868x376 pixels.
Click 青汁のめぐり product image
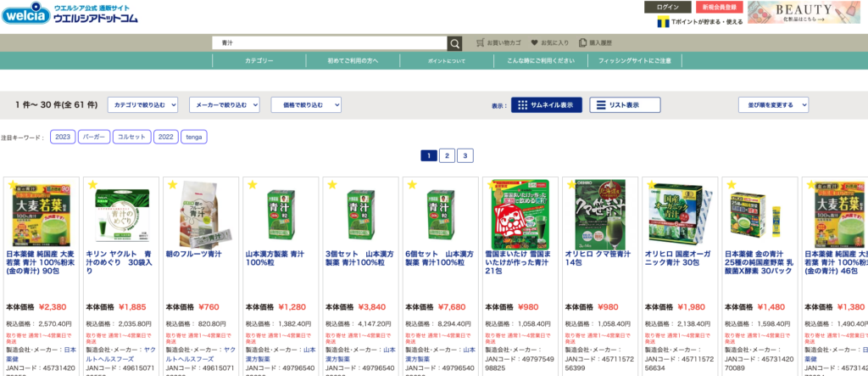click(121, 216)
